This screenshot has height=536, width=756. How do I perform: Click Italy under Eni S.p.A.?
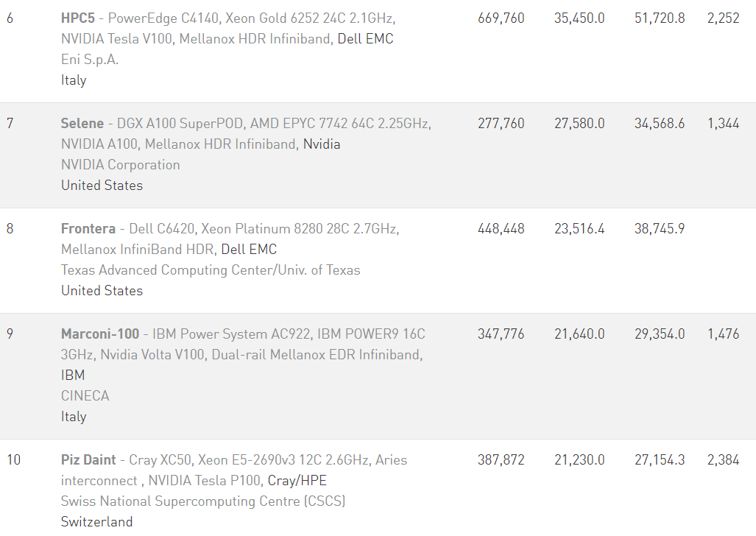(x=74, y=80)
